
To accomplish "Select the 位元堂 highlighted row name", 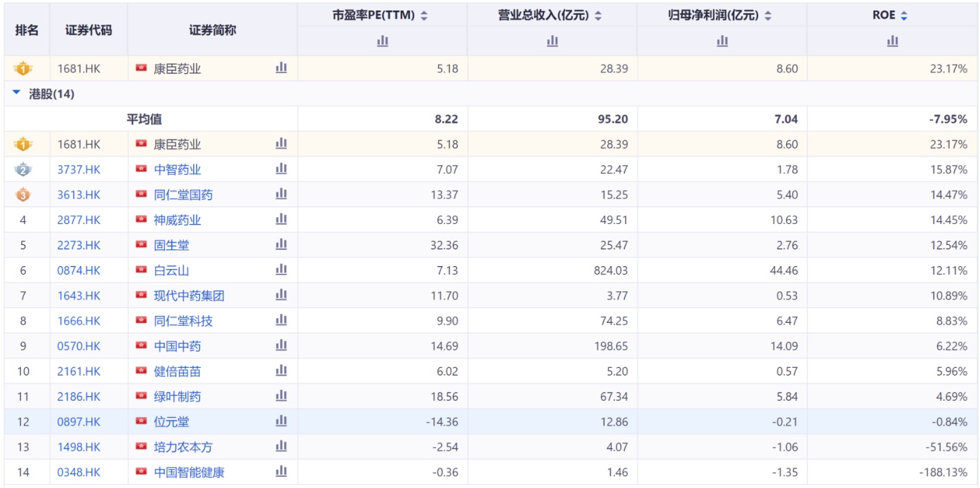I will tap(171, 422).
